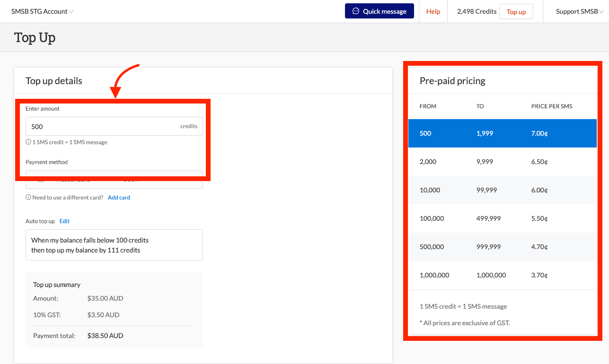
Task: Open the Payment method card selector
Action: tap(114, 179)
